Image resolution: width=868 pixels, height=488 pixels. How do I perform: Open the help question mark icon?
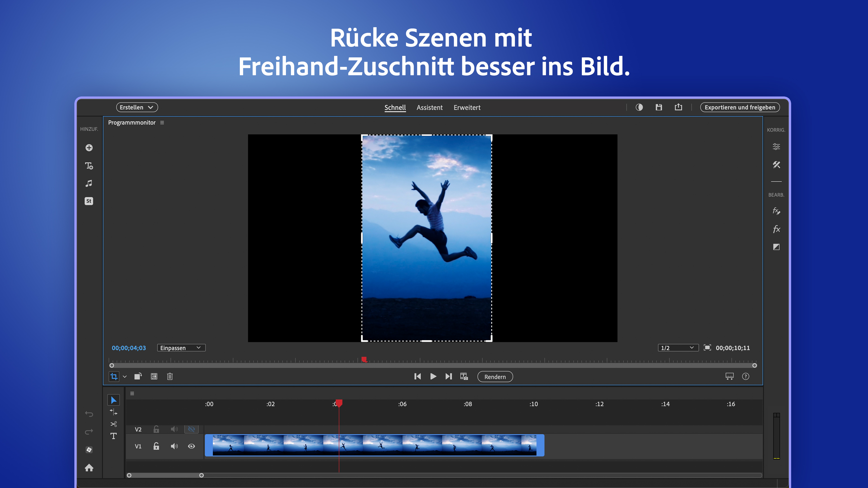pyautogui.click(x=746, y=376)
